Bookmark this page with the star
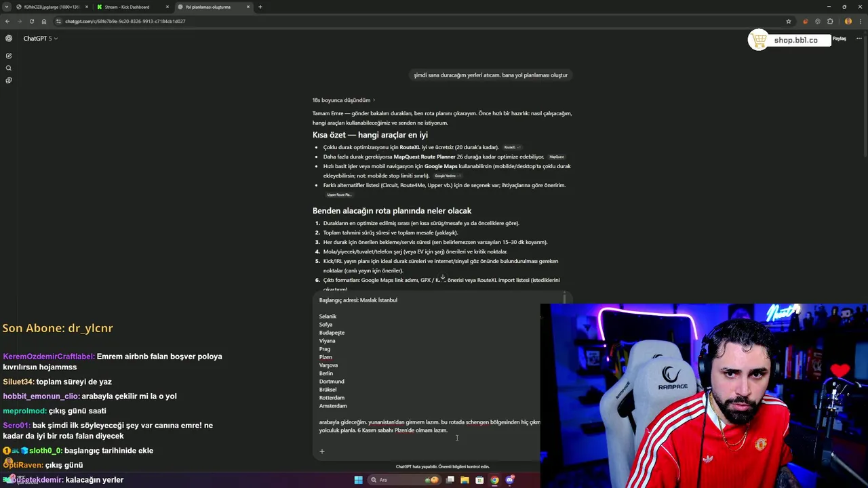Image resolution: width=868 pixels, height=488 pixels. (x=789, y=21)
